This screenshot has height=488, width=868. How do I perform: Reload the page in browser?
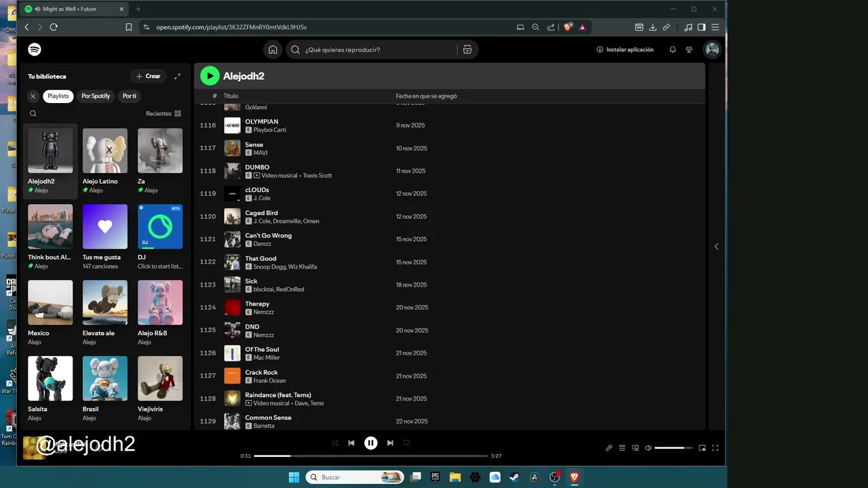point(54,27)
